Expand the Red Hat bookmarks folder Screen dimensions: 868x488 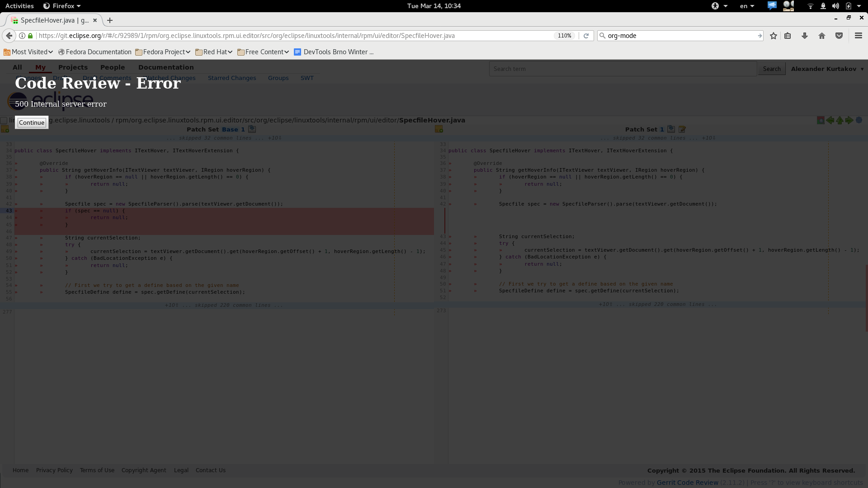click(214, 52)
